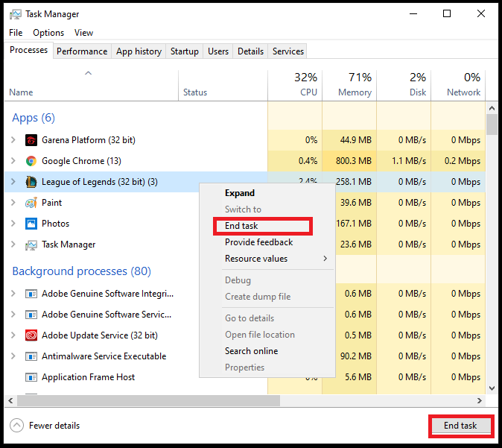Click the vertical scrollbar down arrow

(x=492, y=388)
